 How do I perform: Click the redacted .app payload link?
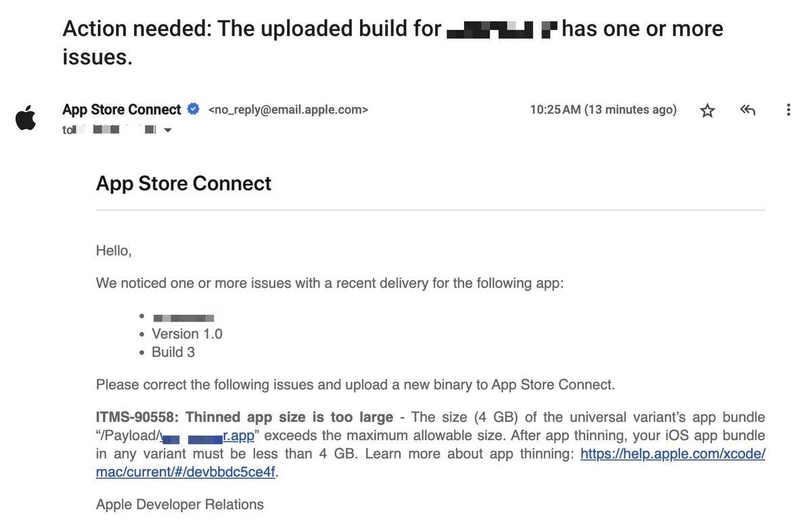point(208,435)
